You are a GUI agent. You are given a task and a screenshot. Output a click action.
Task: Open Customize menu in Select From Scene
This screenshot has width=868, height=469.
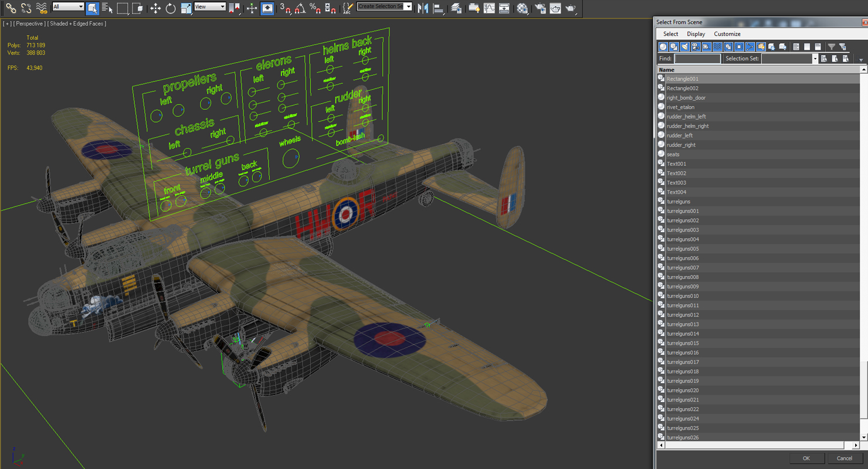(727, 34)
